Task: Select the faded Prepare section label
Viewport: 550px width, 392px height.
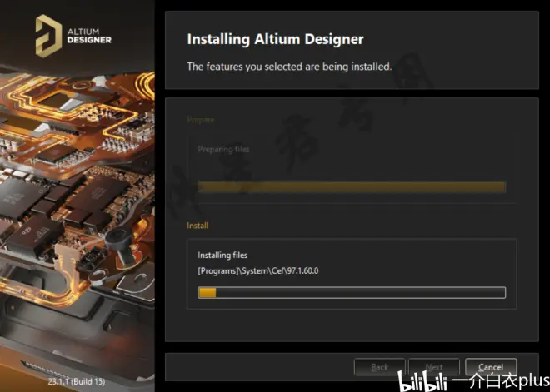Action: (x=200, y=120)
